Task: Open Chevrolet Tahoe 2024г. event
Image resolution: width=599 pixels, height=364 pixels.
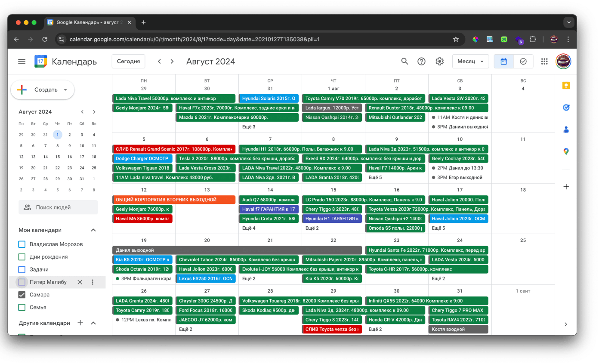Action: click(237, 259)
